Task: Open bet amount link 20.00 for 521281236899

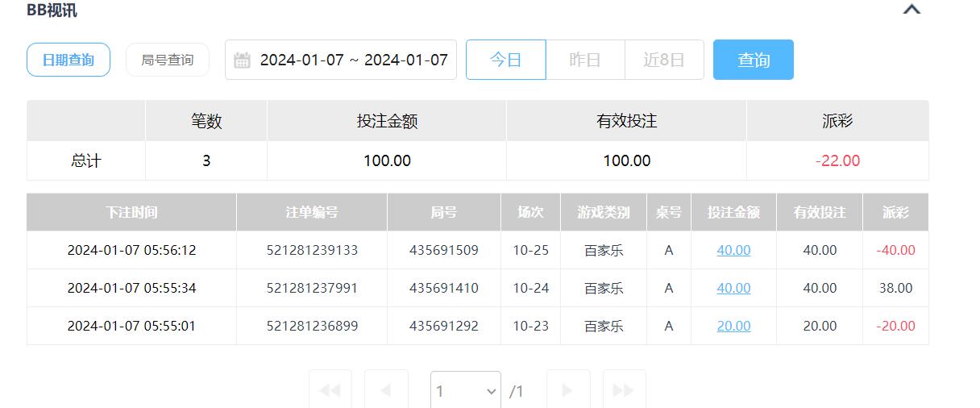Action: [x=733, y=326]
